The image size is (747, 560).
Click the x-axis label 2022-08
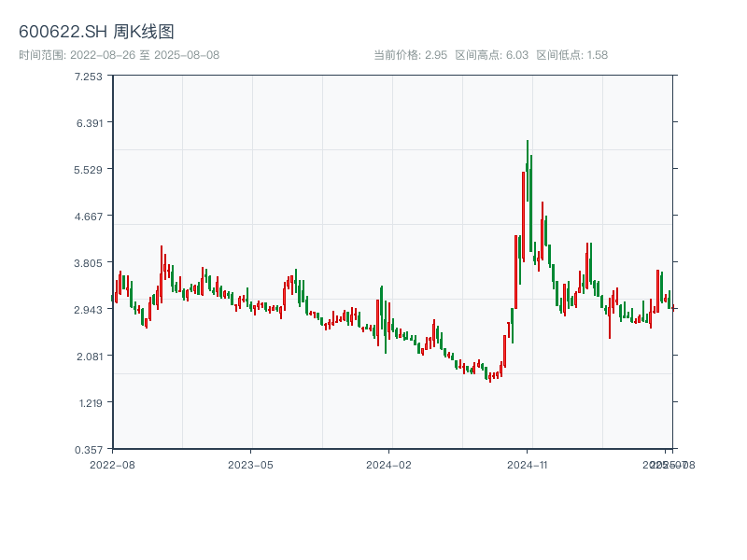[x=112, y=465]
